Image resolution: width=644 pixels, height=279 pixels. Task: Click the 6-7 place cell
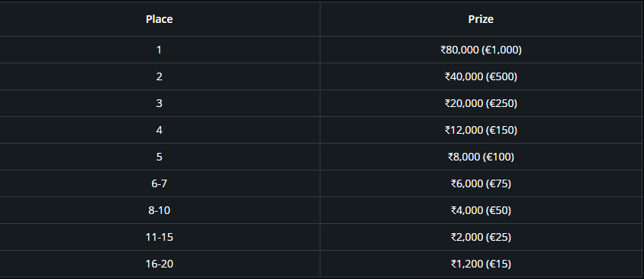(159, 183)
